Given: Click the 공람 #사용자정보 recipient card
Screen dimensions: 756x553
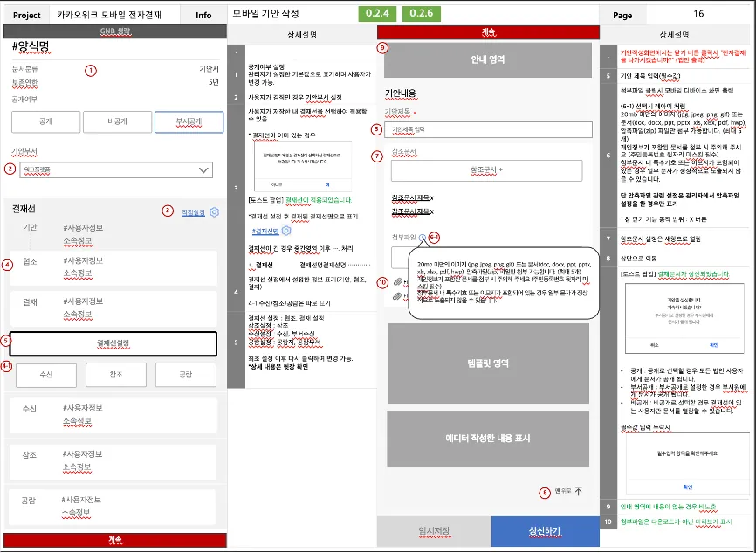Looking at the screenshot, I should (x=113, y=507).
